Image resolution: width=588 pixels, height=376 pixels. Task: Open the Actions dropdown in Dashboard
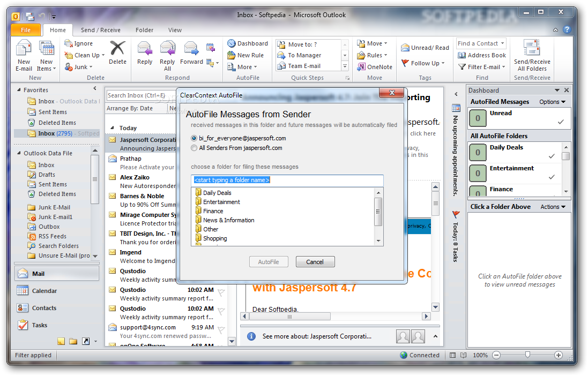(553, 207)
